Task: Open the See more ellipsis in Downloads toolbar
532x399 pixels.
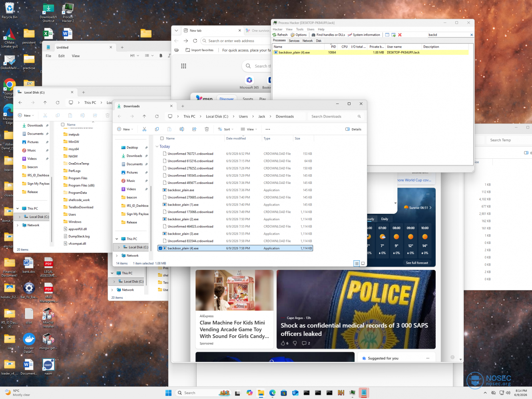Action: pos(268,129)
